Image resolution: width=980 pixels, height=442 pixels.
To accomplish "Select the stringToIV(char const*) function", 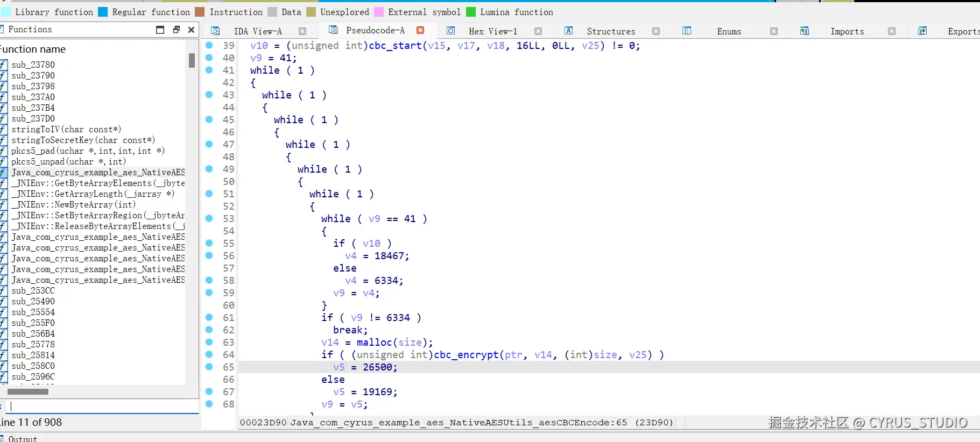I will coord(66,129).
